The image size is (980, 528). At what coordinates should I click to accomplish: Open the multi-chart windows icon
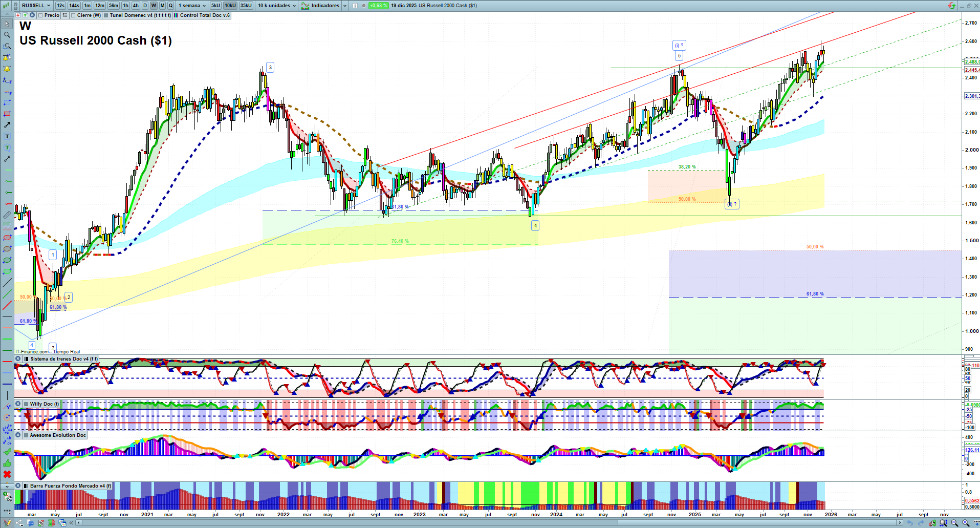pos(62,523)
